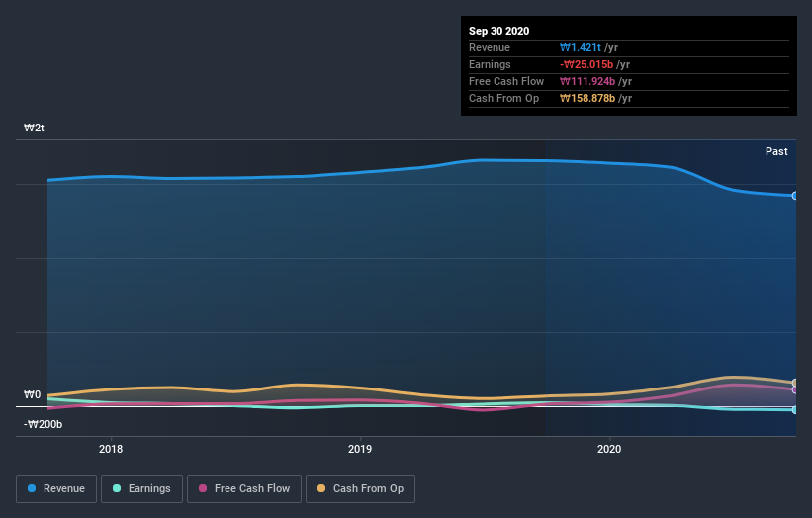This screenshot has width=812, height=518.
Task: Click the Cash From Op endpoint marker
Action: click(x=795, y=383)
